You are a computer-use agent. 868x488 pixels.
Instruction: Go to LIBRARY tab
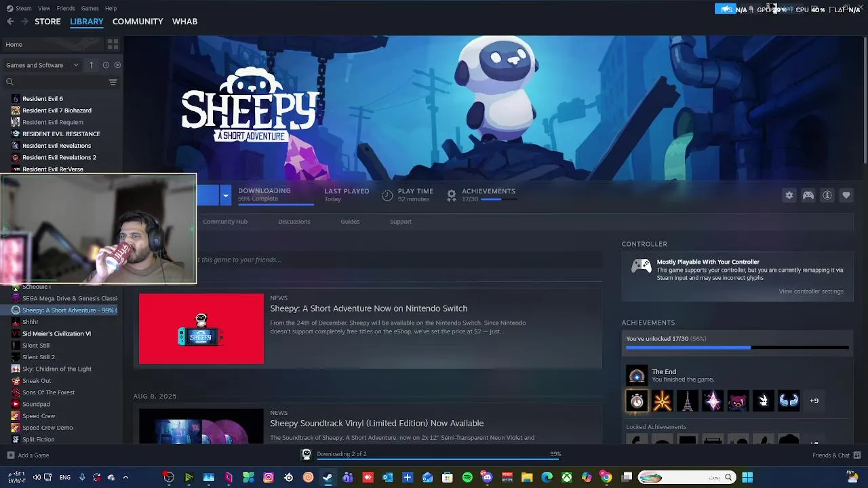click(87, 22)
